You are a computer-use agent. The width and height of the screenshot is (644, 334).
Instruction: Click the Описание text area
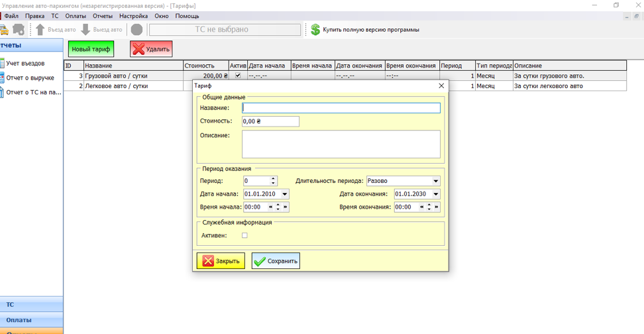coord(341,144)
